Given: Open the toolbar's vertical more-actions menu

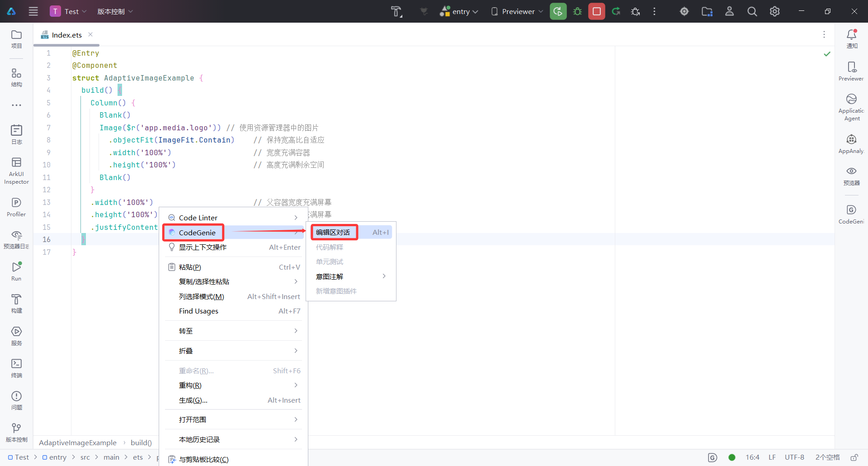Looking at the screenshot, I should pyautogui.click(x=654, y=11).
